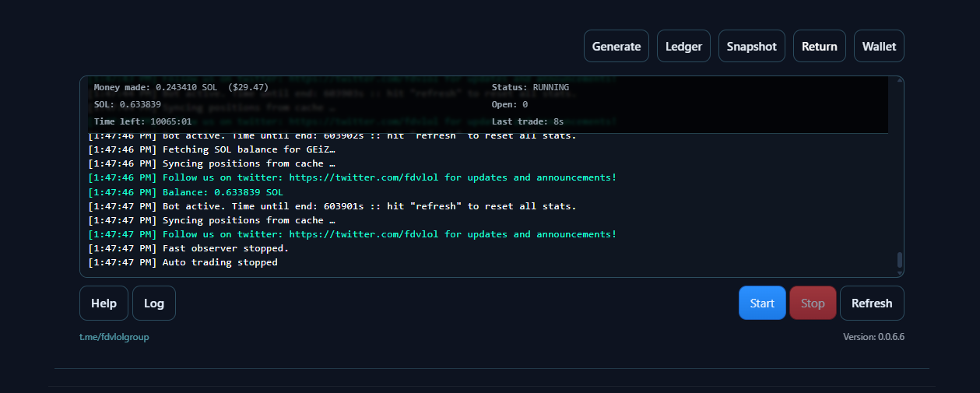The image size is (980, 393).
Task: Show the Log panel
Action: [154, 304]
